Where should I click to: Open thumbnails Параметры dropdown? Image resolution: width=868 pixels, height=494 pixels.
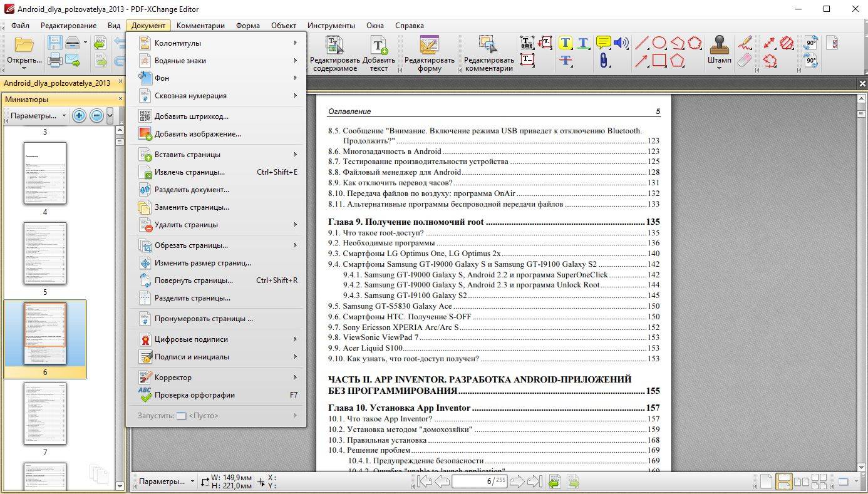coord(38,116)
